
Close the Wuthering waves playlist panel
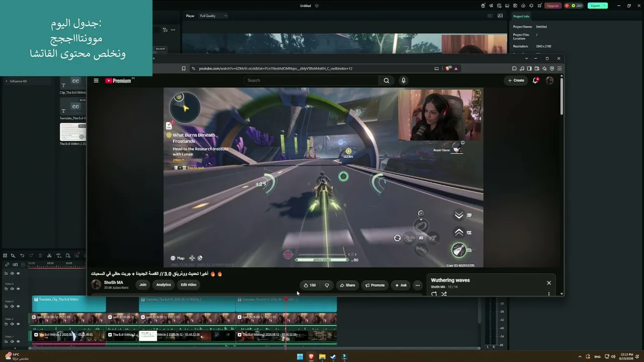pyautogui.click(x=549, y=283)
